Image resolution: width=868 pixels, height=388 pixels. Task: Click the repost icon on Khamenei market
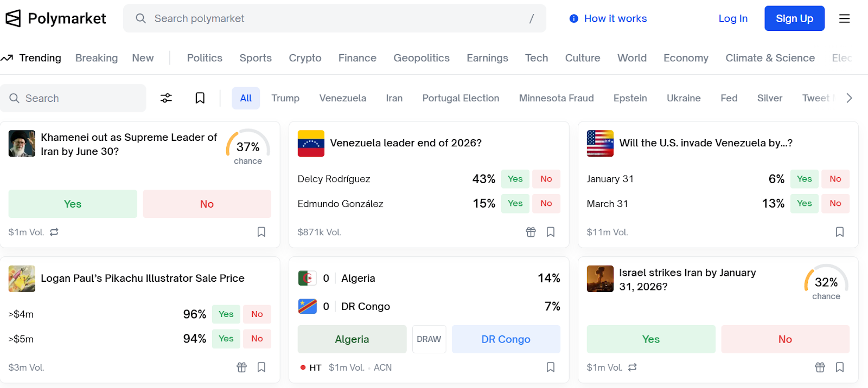[54, 232]
